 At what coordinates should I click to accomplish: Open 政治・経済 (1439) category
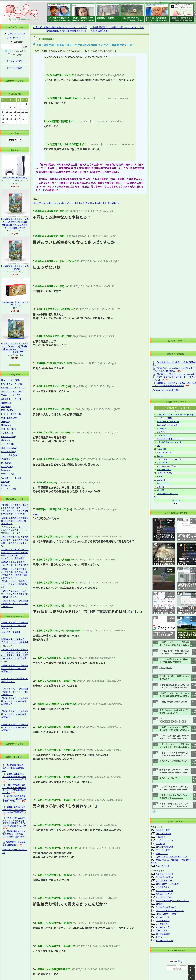click(x=9, y=448)
